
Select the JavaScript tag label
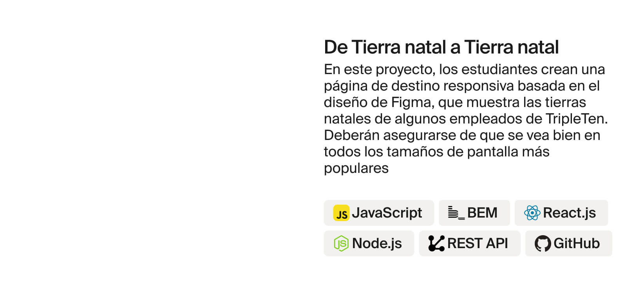click(x=387, y=213)
